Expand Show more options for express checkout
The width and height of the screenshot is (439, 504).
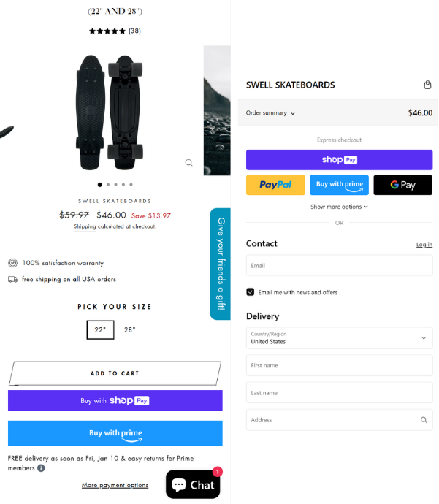point(339,207)
